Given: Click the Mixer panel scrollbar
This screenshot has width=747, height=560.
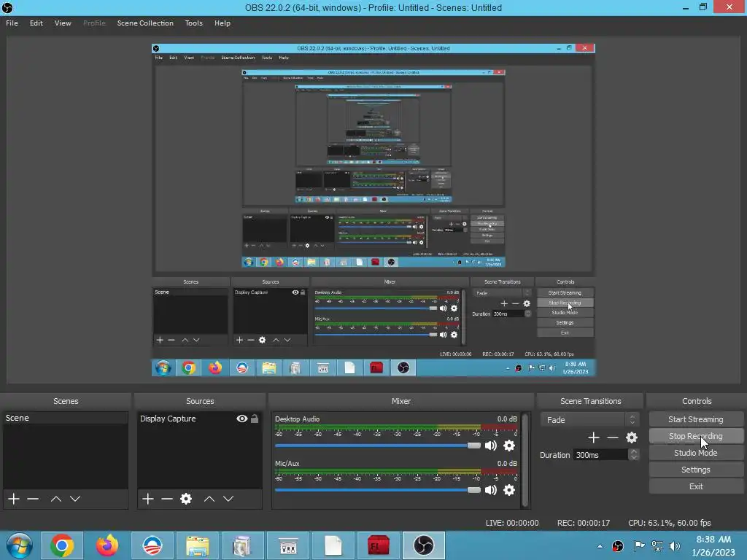Looking at the screenshot, I should click(x=525, y=460).
